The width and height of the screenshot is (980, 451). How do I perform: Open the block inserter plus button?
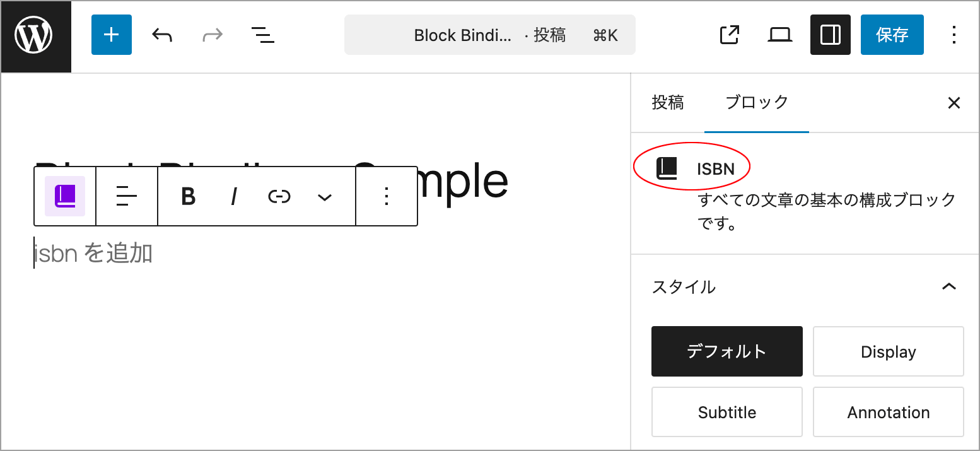(112, 35)
